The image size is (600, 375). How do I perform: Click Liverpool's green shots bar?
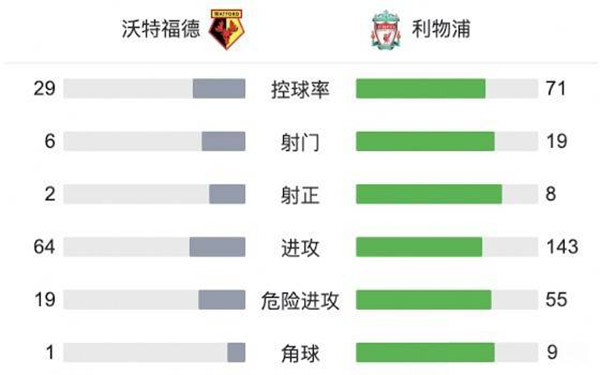pyautogui.click(x=425, y=141)
